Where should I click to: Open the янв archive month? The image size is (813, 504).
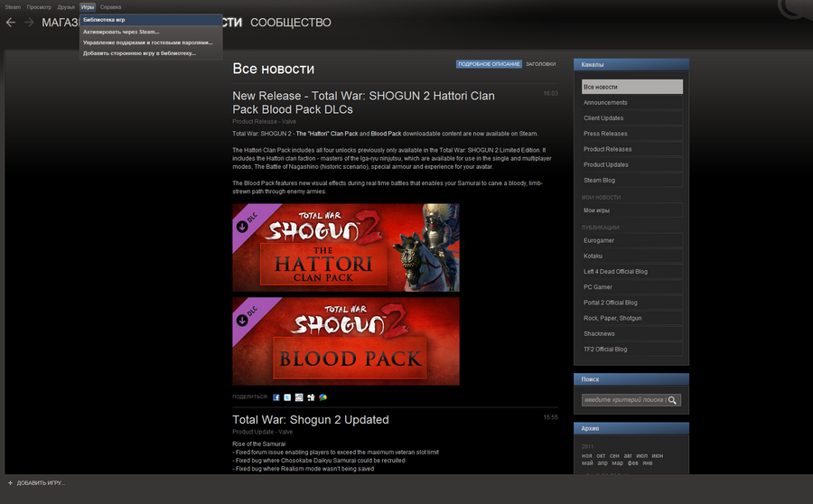647,463
